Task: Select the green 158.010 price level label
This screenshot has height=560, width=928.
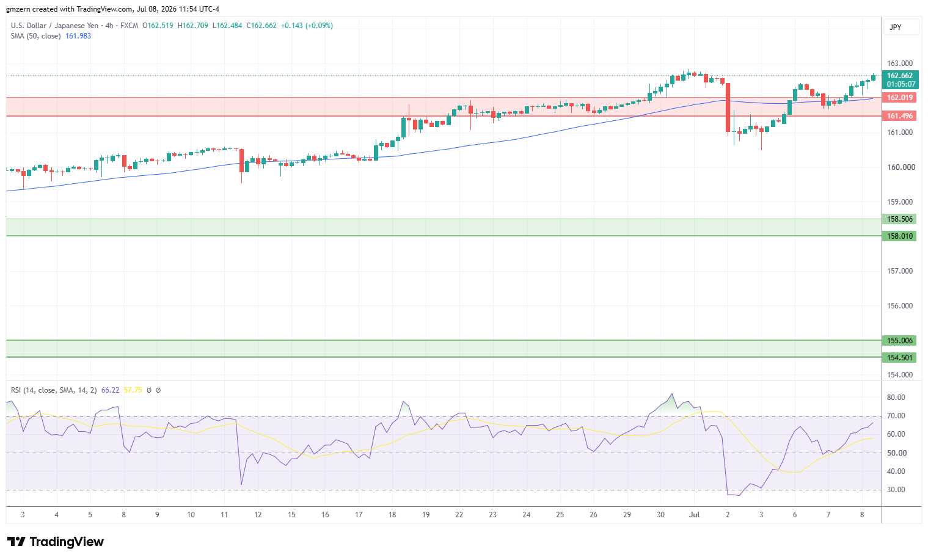Action: (900, 236)
